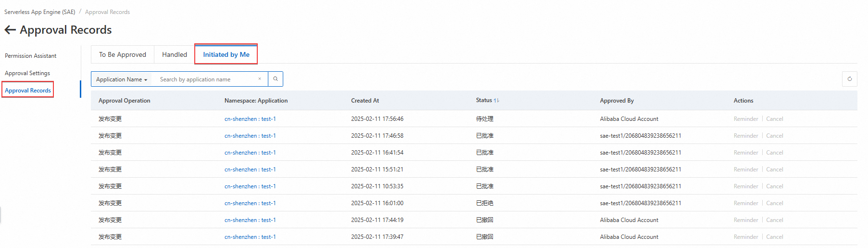Click the Approval Records page title
The height and width of the screenshot is (248, 868).
point(65,30)
